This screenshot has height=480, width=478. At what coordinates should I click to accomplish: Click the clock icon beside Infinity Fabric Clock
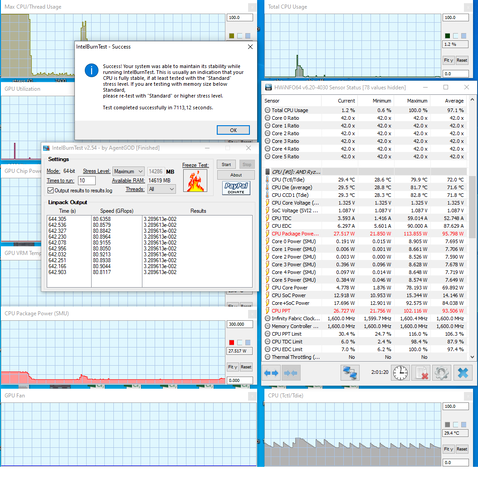pos(267,318)
